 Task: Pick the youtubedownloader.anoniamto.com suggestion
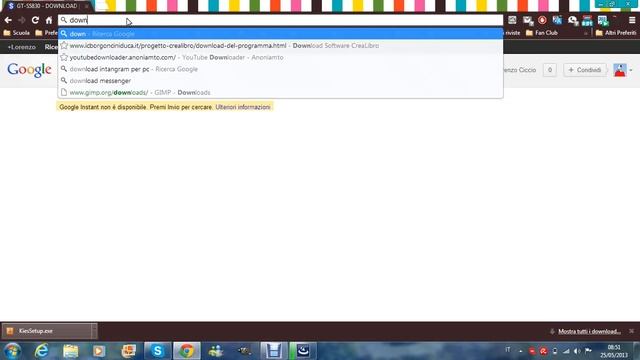tap(280, 58)
